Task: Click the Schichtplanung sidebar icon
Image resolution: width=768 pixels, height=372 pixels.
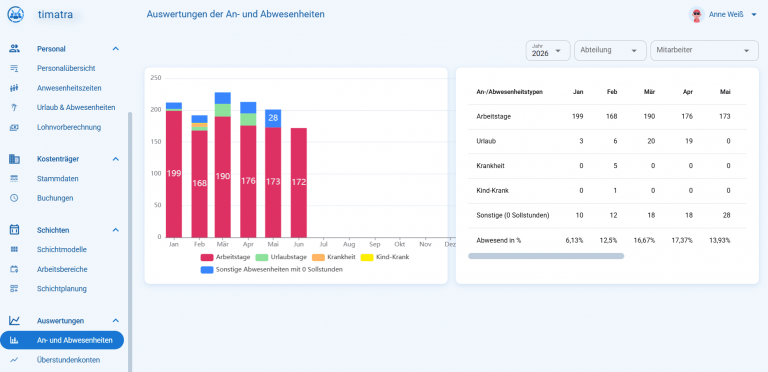Action: (14, 289)
